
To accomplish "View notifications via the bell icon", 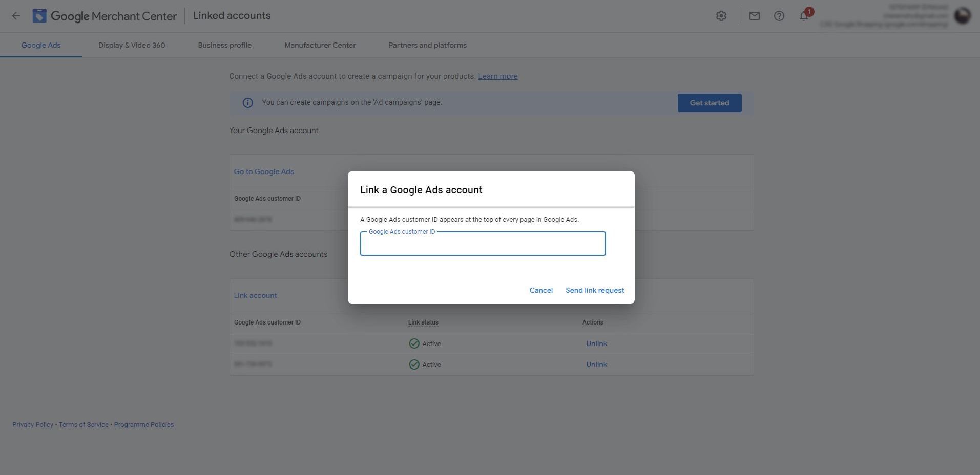I will click(x=803, y=16).
